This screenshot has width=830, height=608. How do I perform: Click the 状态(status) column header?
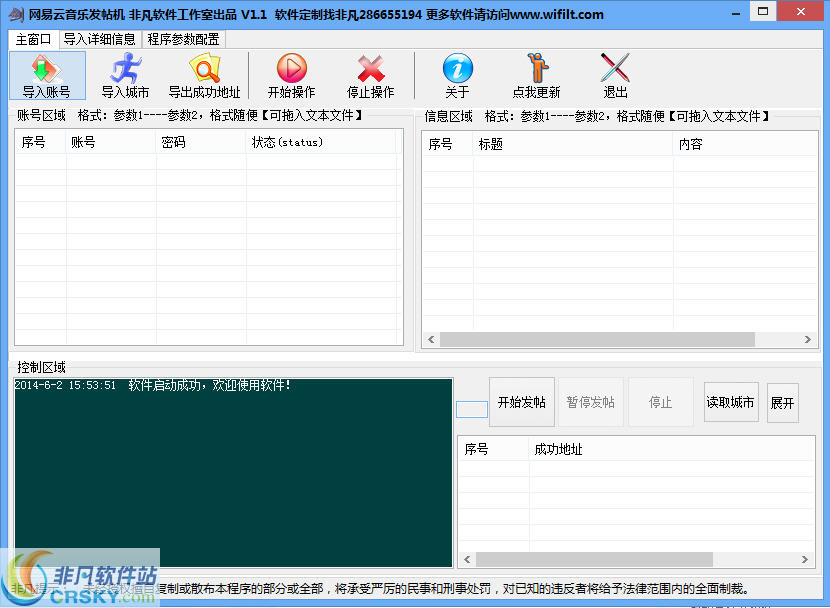click(321, 142)
